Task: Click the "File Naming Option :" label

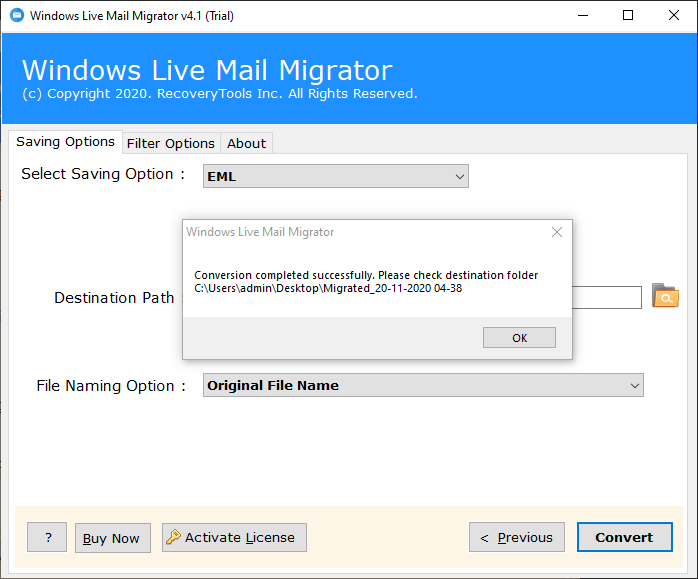Action: click(111, 386)
